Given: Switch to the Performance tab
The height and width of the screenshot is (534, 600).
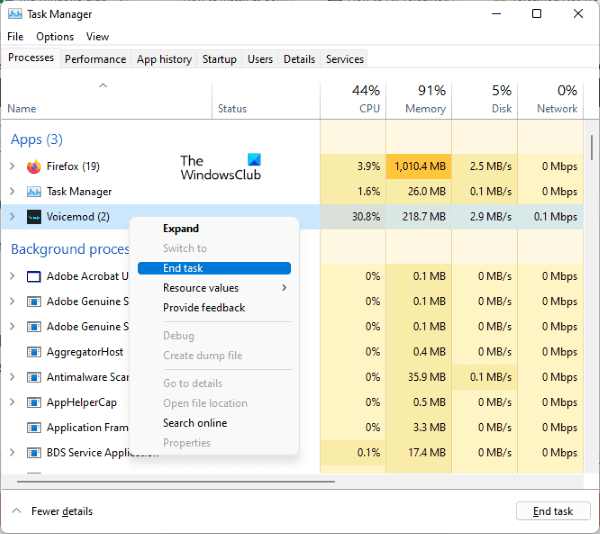Looking at the screenshot, I should (x=95, y=59).
